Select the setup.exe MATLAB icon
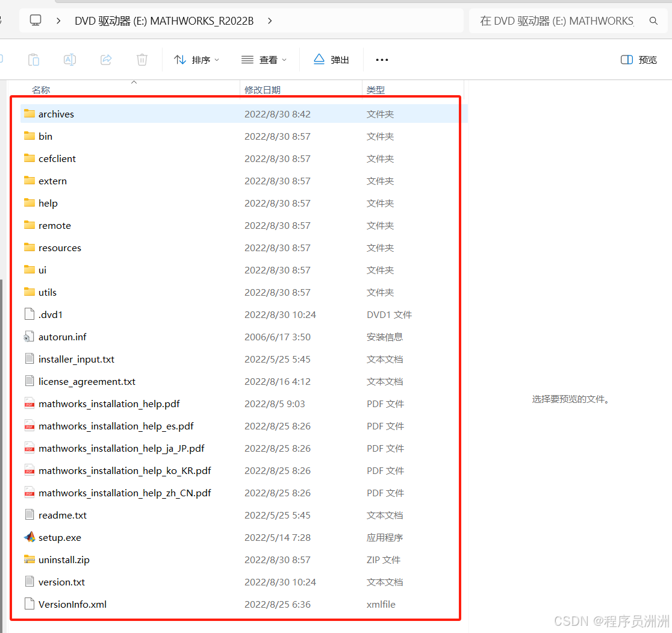The width and height of the screenshot is (672, 633). click(30, 537)
